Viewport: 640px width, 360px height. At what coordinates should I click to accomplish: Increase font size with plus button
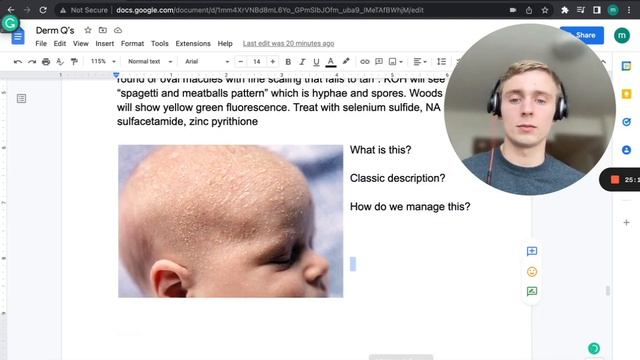pyautogui.click(x=273, y=62)
